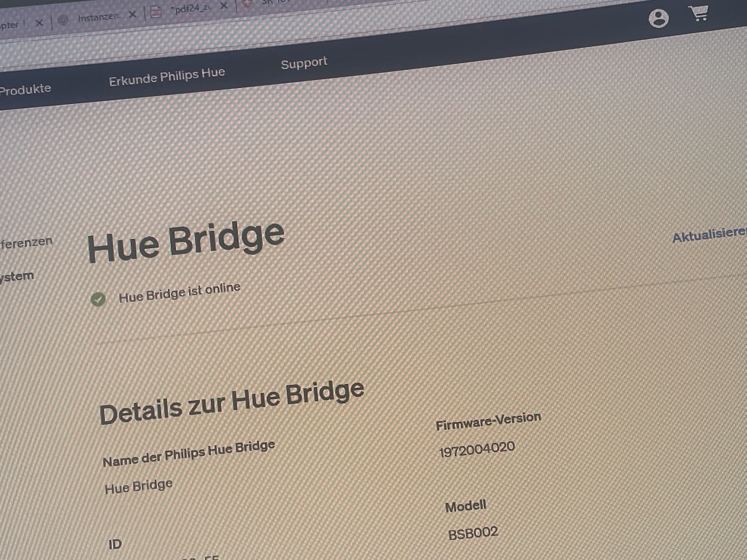The height and width of the screenshot is (560, 747).
Task: Click the Modell label
Action: 466,506
